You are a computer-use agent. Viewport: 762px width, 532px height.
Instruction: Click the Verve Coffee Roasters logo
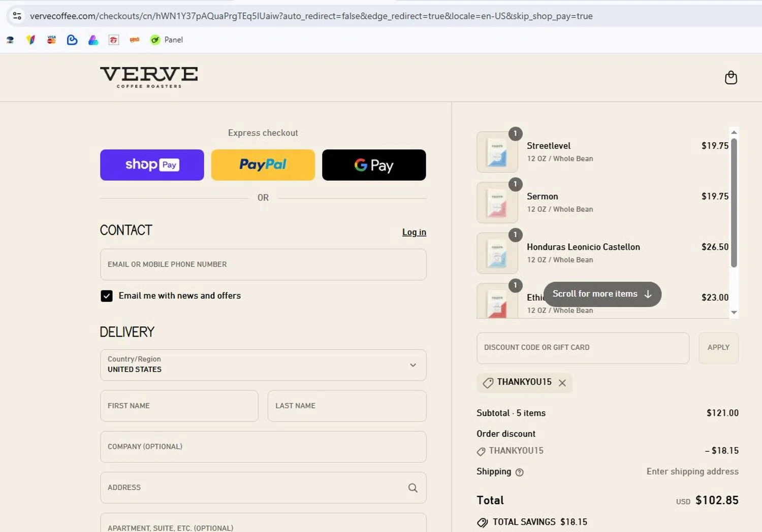[149, 77]
